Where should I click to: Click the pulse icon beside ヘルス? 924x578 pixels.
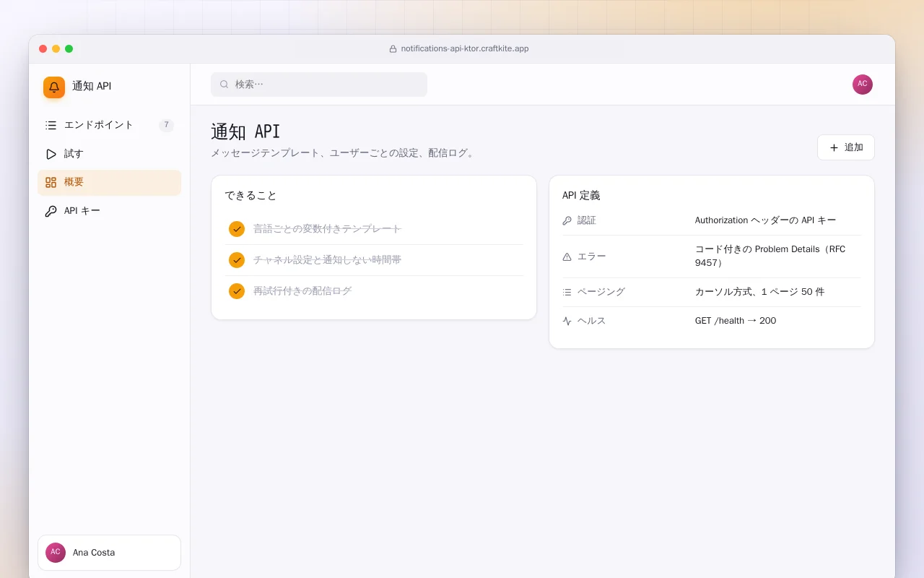click(567, 321)
